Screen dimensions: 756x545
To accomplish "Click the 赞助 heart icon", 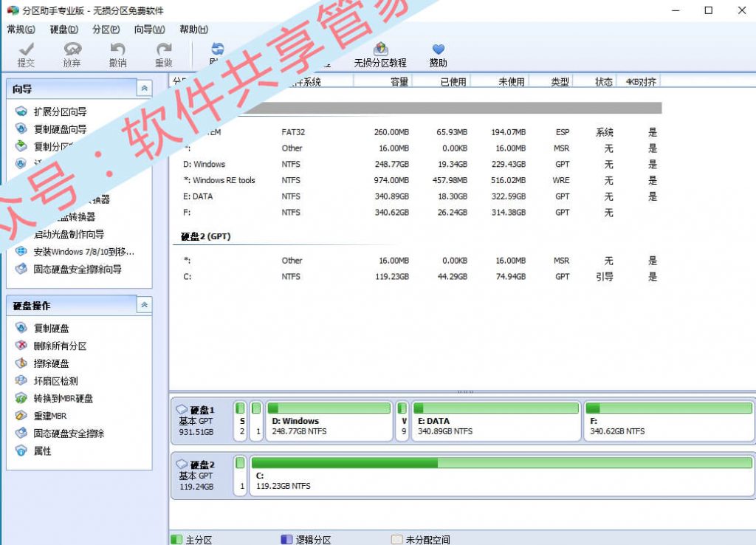I will coord(439,49).
